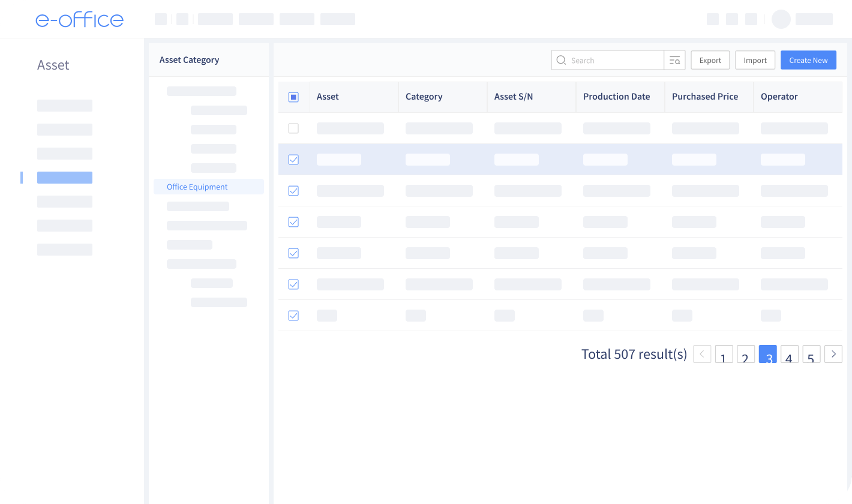Focus the Search input field
The width and height of the screenshot is (852, 504).
point(607,60)
